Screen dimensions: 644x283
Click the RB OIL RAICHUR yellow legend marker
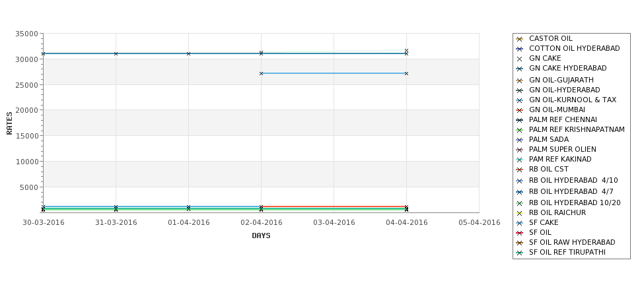tap(520, 213)
